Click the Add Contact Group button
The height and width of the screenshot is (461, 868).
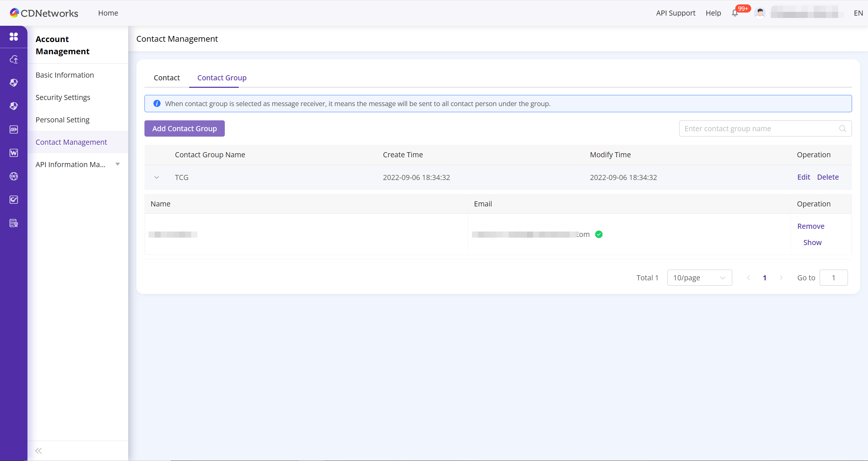tap(184, 128)
